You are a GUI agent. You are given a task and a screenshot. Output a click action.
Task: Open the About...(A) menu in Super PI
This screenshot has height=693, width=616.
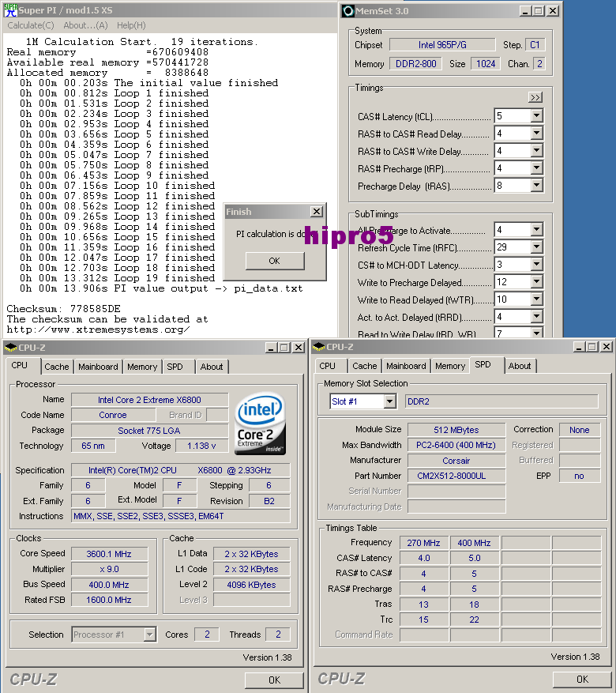click(85, 25)
